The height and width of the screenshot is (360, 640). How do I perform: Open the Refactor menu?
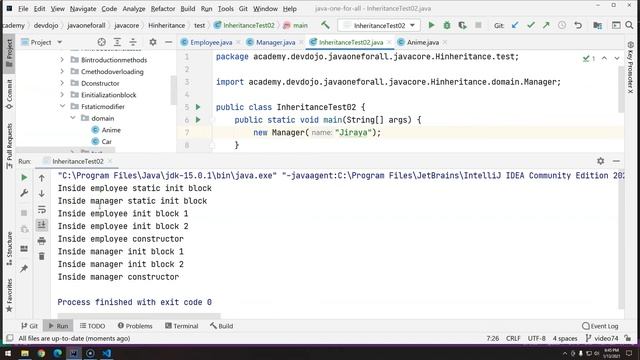click(163, 9)
